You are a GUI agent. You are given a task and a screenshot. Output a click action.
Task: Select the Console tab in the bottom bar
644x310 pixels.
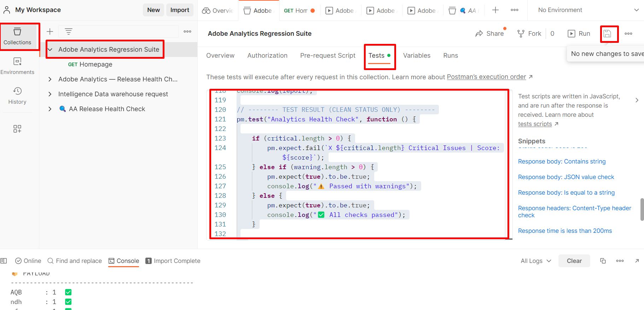click(x=123, y=261)
